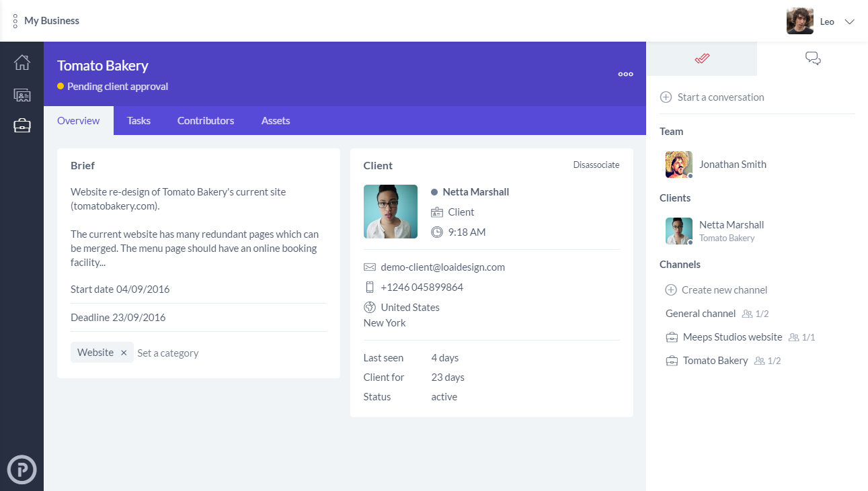This screenshot has height=491, width=868.
Task: Click the yellow pending status dot
Action: [x=61, y=86]
